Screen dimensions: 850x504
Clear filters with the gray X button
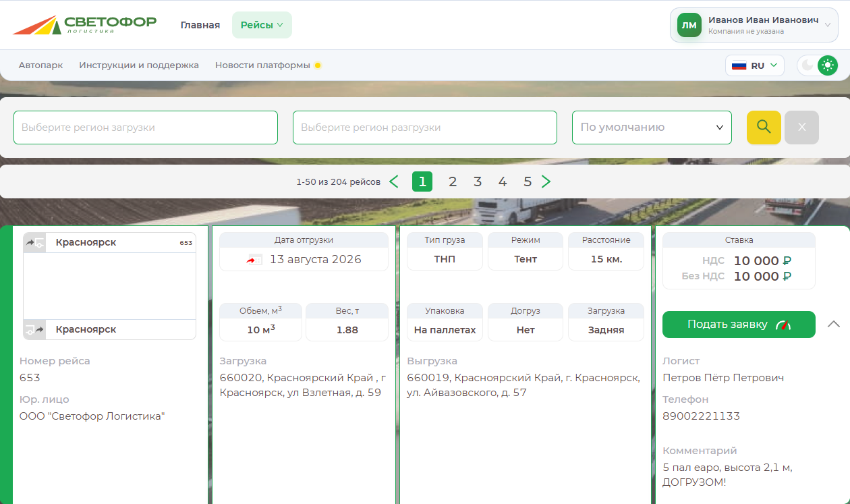[801, 128]
